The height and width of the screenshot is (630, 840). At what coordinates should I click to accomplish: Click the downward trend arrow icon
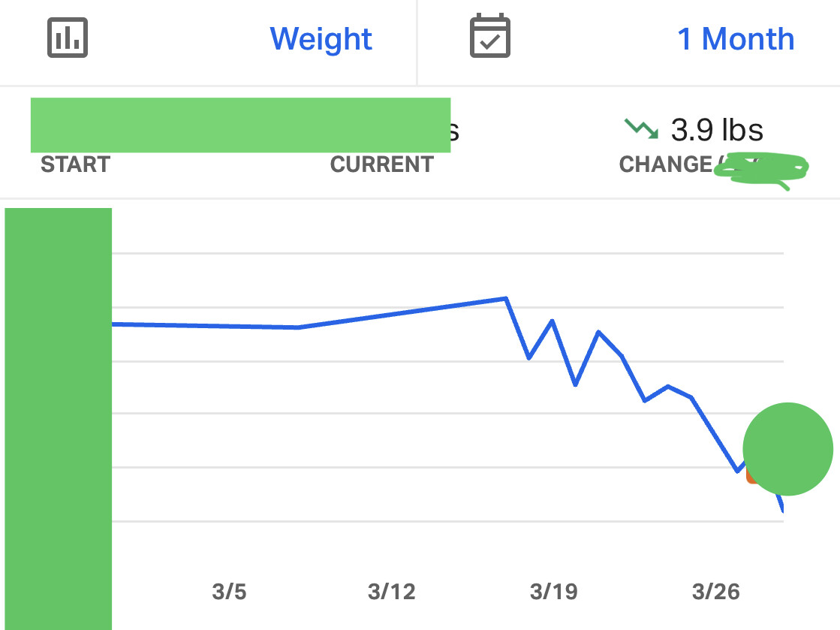click(x=641, y=128)
